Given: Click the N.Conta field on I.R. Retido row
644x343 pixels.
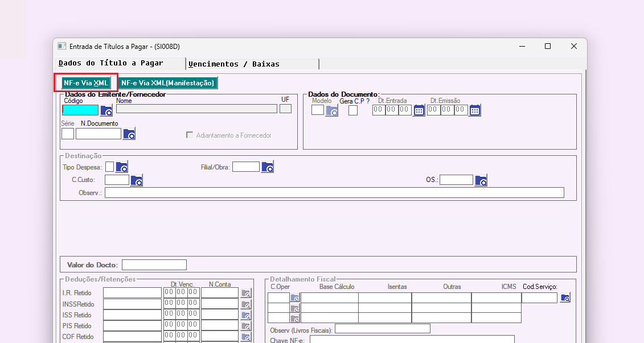Looking at the screenshot, I should pos(220,292).
